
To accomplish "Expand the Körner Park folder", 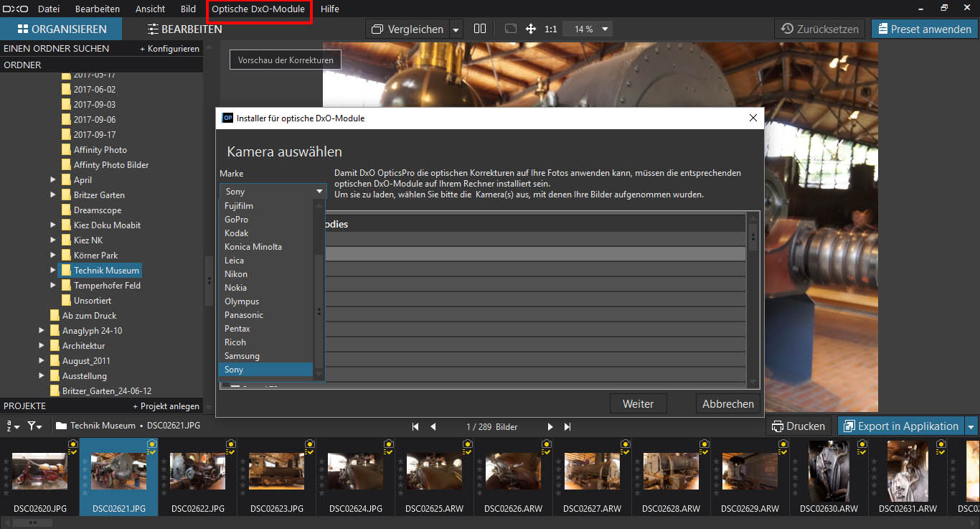I will [x=53, y=255].
